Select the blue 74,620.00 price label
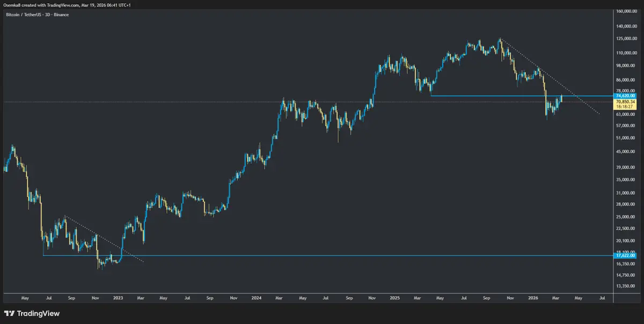Image resolution: width=644 pixels, height=324 pixels. click(626, 96)
